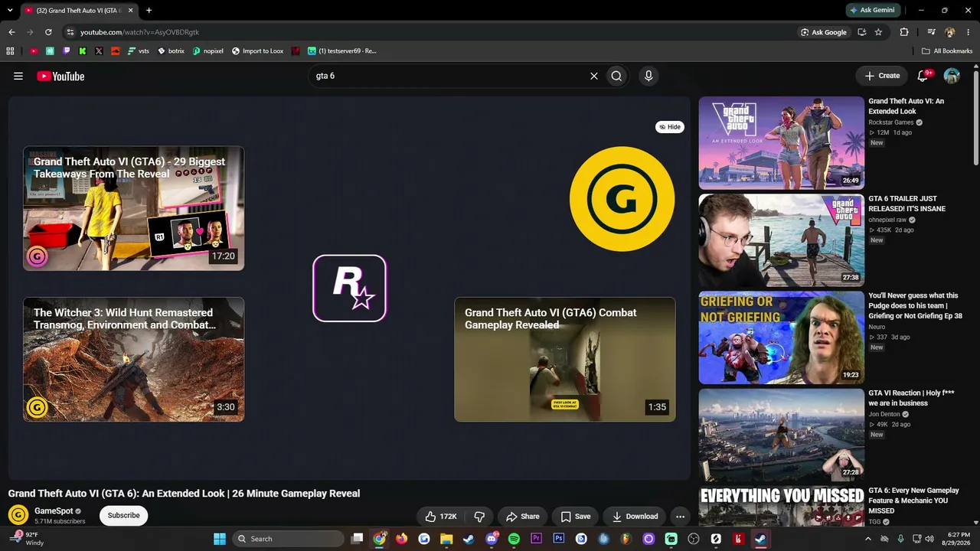Open the vsts bookmark
Image resolution: width=980 pixels, height=551 pixels.
tap(139, 51)
